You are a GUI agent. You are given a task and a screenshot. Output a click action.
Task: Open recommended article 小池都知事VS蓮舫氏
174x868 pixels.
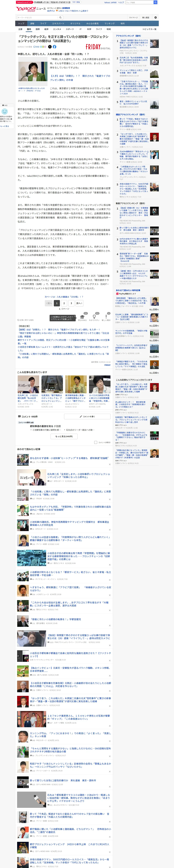pyautogui.click(x=70, y=523)
